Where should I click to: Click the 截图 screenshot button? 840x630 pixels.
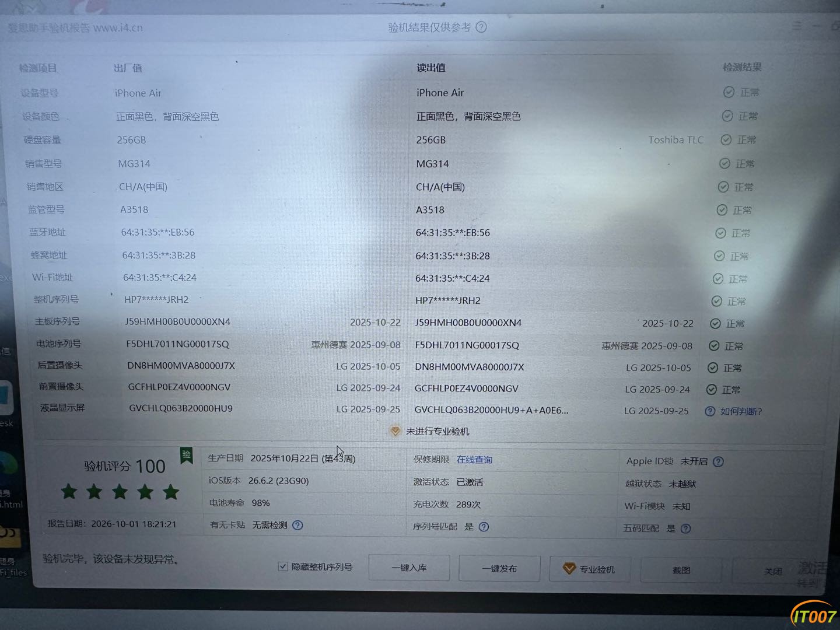[x=681, y=570]
